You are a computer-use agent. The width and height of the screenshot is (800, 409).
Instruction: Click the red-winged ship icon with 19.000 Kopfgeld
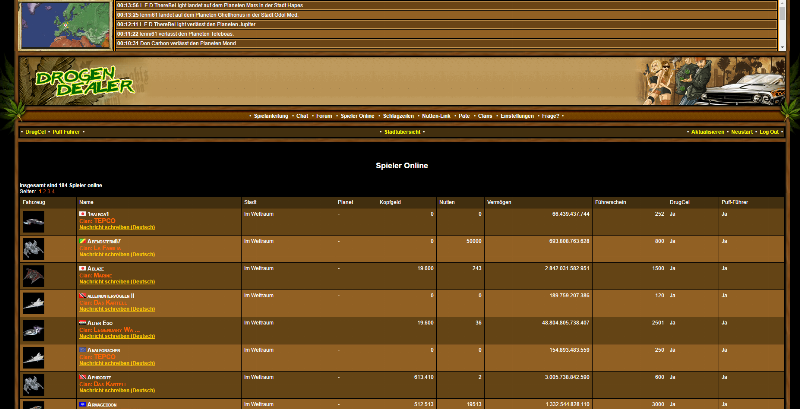(x=33, y=276)
